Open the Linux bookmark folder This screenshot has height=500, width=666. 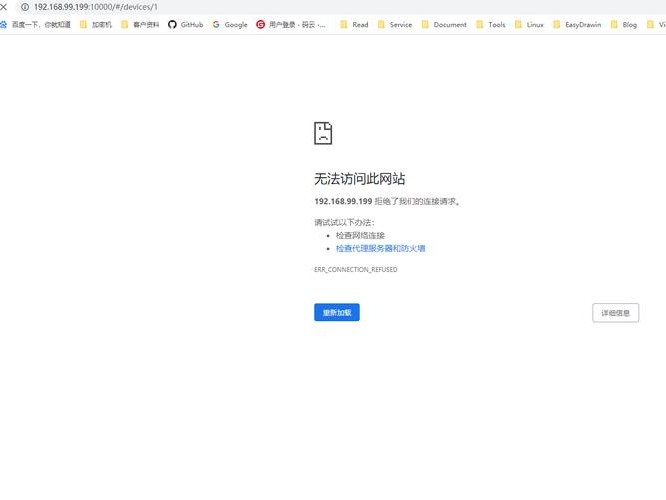click(x=529, y=25)
